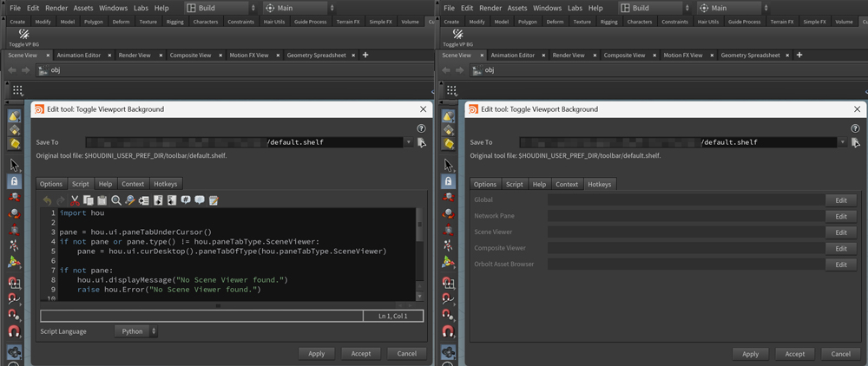
Task: Click the Copy icon in script editor toolbar
Action: point(89,200)
